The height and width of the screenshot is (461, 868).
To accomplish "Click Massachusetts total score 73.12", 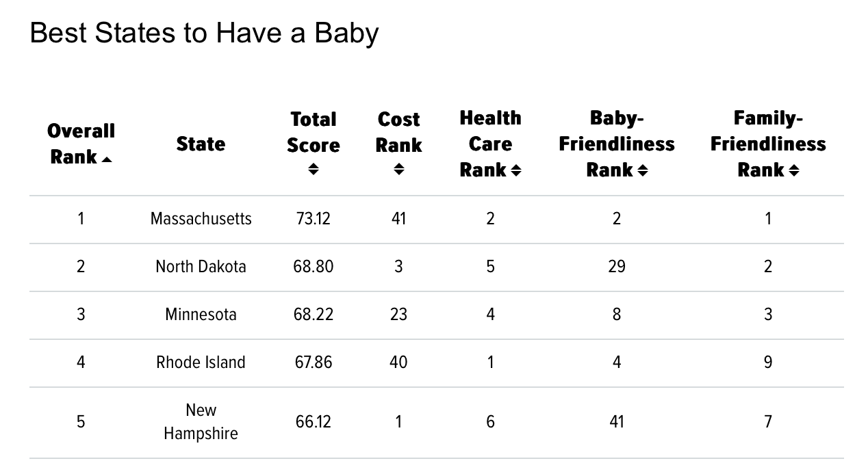I will pyautogui.click(x=313, y=219).
